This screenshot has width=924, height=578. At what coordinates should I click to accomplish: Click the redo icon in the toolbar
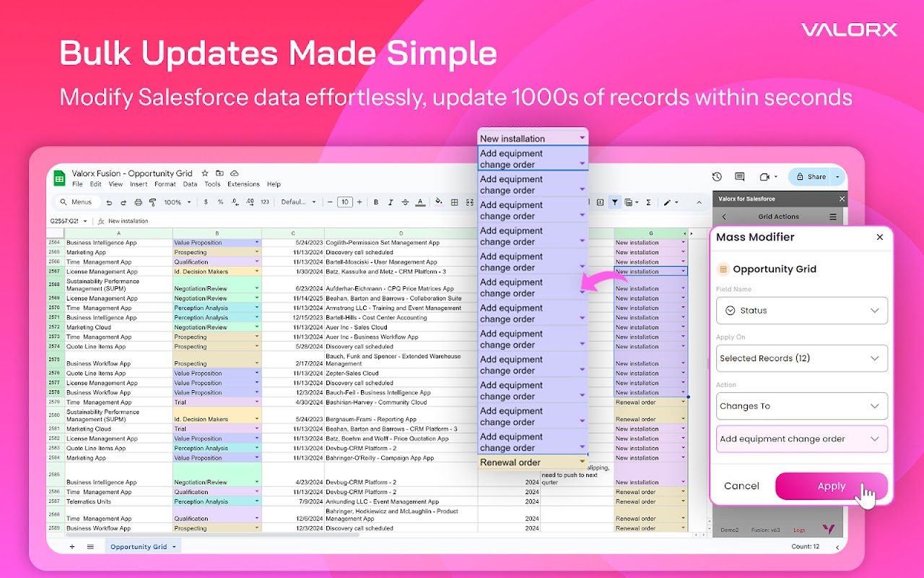coord(123,202)
